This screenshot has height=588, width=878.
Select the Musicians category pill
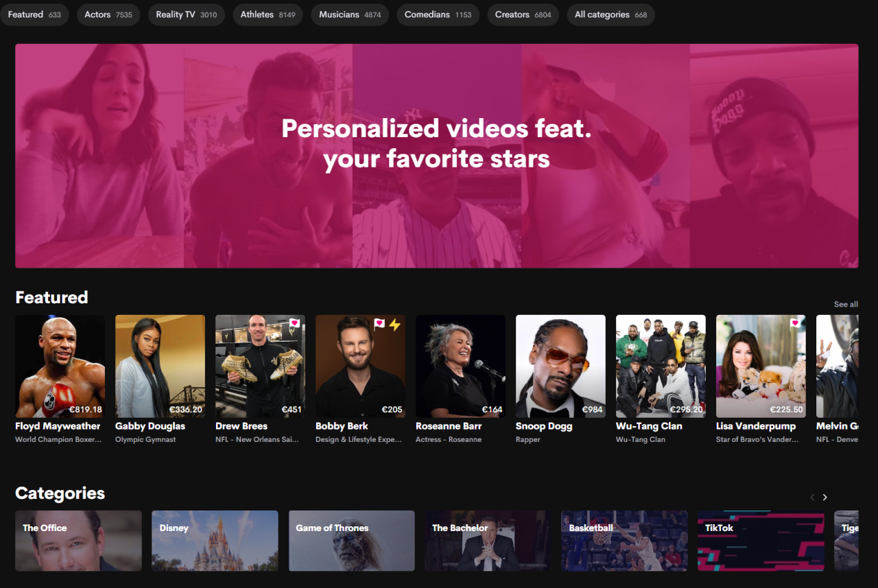tap(349, 14)
